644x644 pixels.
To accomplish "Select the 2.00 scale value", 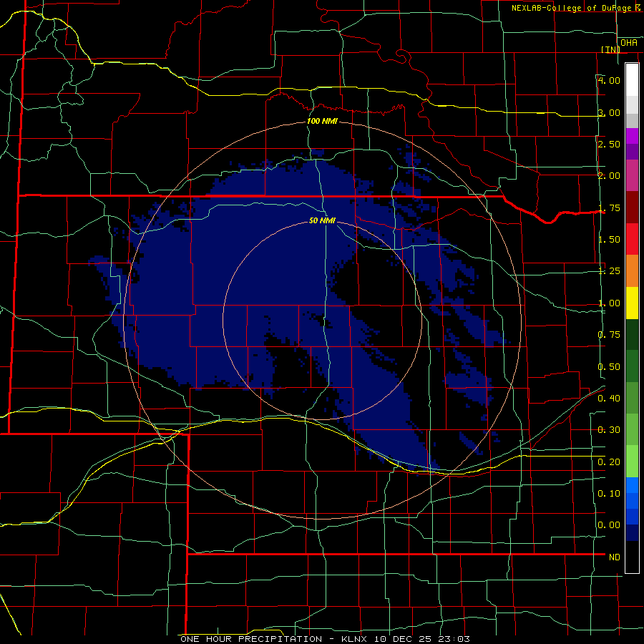I will coord(609,176).
